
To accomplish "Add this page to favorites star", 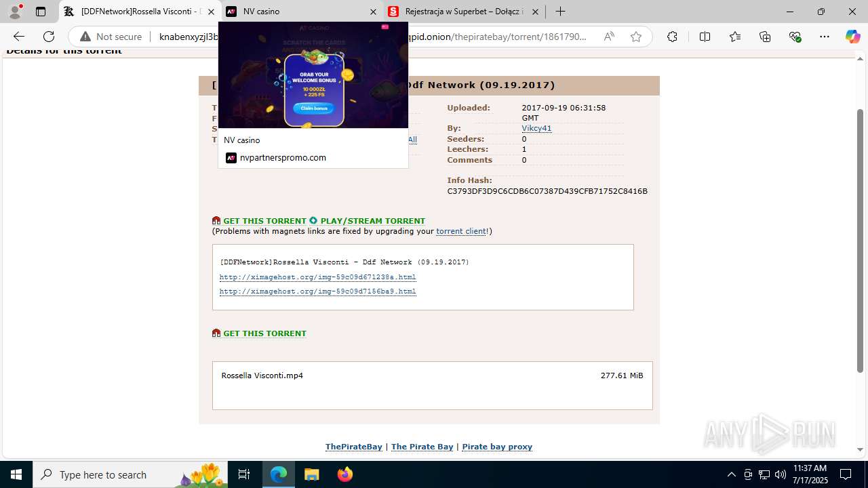I will tap(636, 37).
